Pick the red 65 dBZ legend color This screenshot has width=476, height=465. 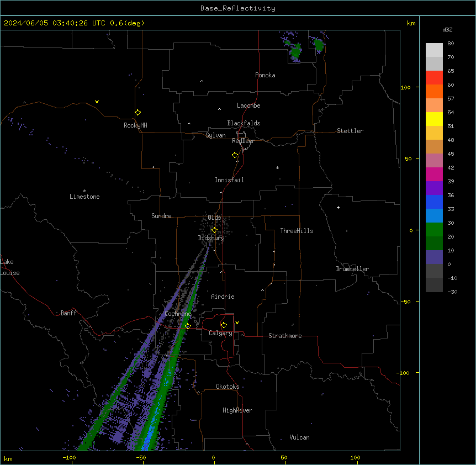434,78
